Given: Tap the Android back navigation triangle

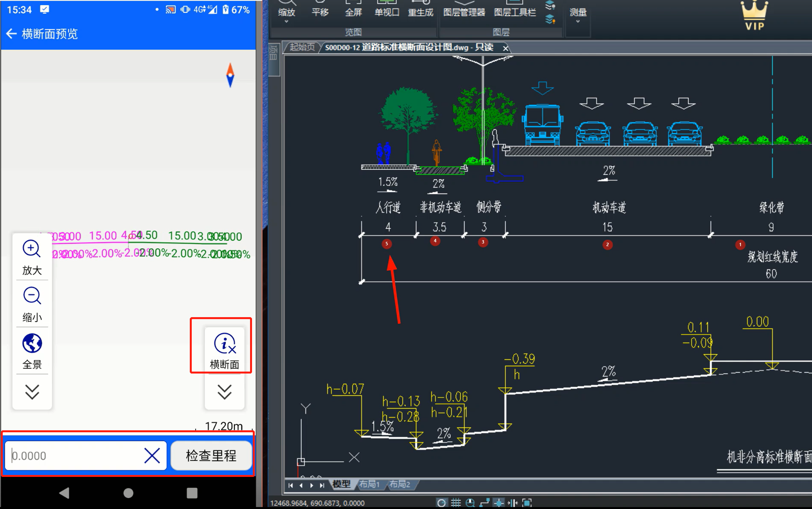Looking at the screenshot, I should click(64, 493).
